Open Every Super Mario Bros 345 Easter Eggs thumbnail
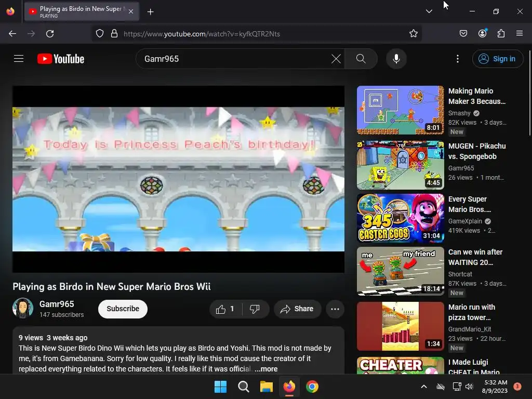Image resolution: width=532 pixels, height=399 pixels. pyautogui.click(x=401, y=218)
